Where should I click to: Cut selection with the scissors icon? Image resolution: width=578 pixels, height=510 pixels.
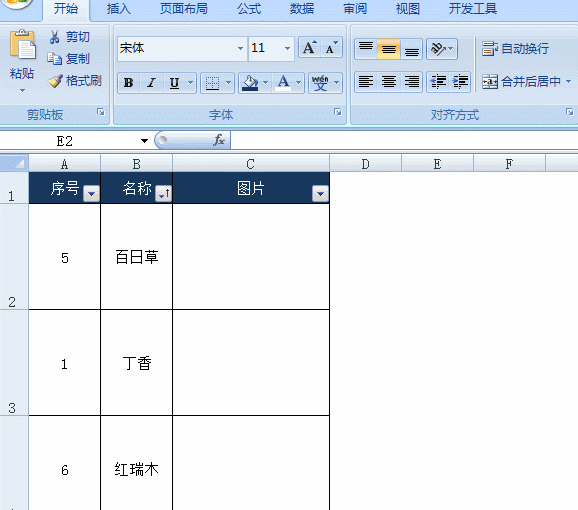(55, 37)
